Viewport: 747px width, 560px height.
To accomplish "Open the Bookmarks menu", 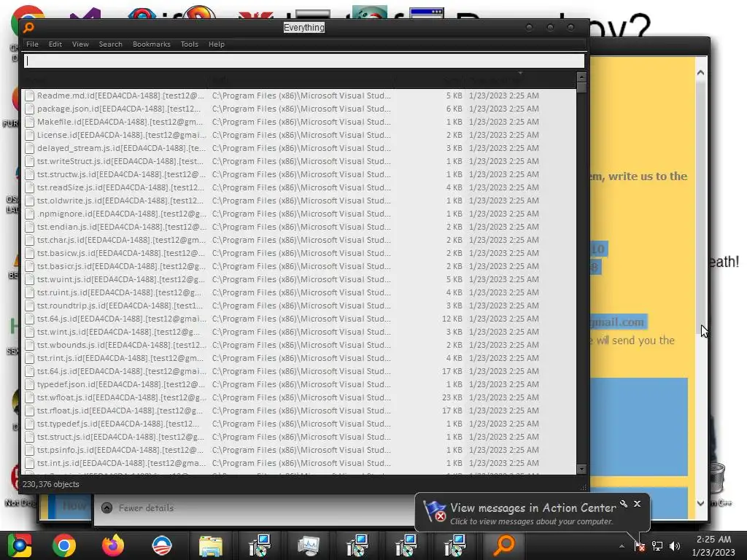I will coord(152,44).
